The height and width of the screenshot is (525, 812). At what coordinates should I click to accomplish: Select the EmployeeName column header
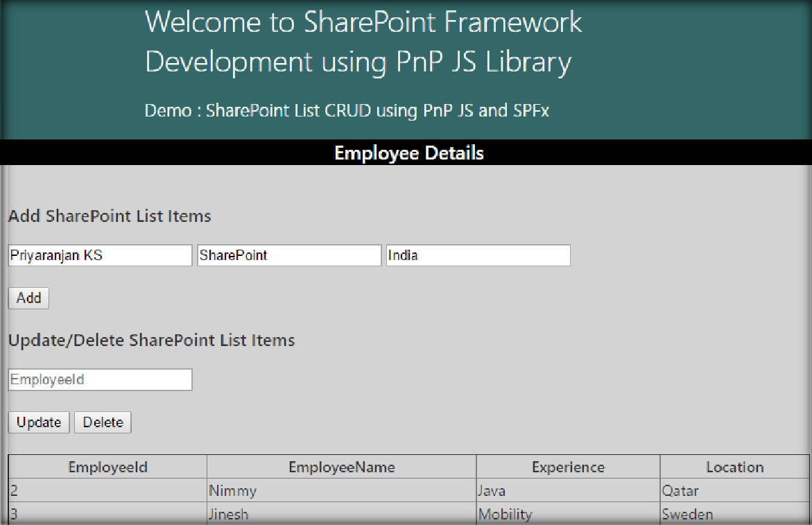(x=341, y=467)
